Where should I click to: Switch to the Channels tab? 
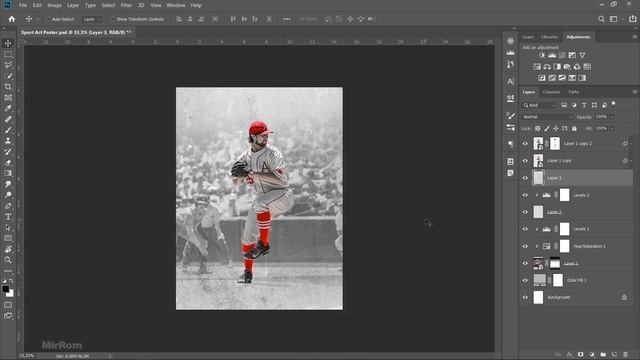point(551,92)
